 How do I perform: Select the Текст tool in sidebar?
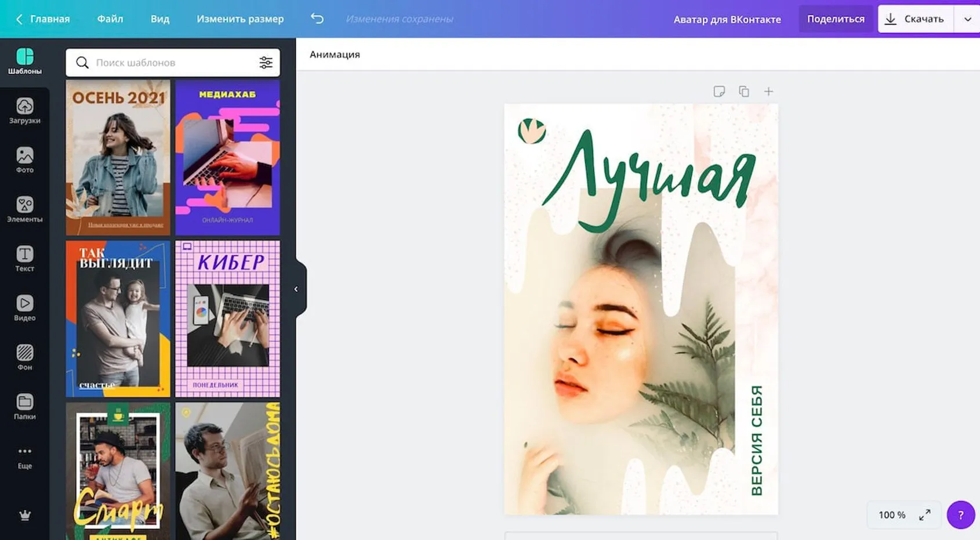click(24, 259)
